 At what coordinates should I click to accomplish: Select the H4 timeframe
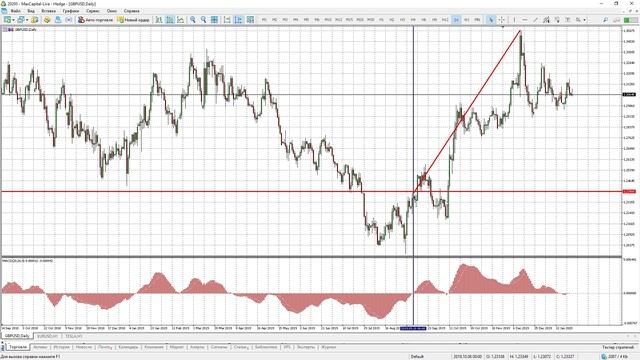[413, 20]
